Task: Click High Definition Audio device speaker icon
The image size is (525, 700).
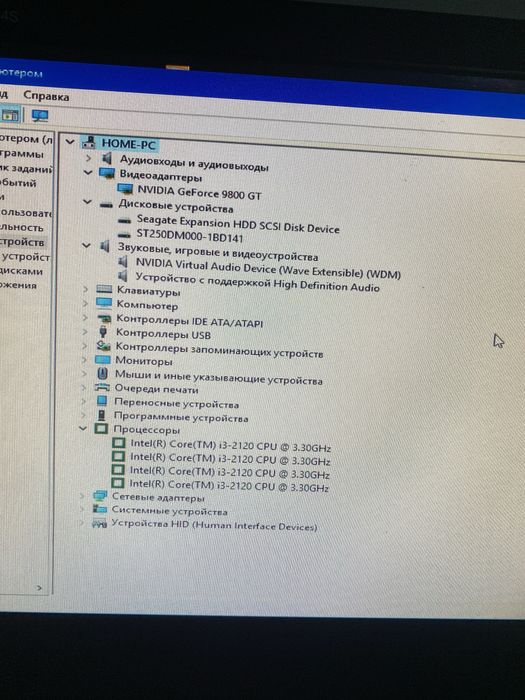Action: pyautogui.click(x=122, y=276)
